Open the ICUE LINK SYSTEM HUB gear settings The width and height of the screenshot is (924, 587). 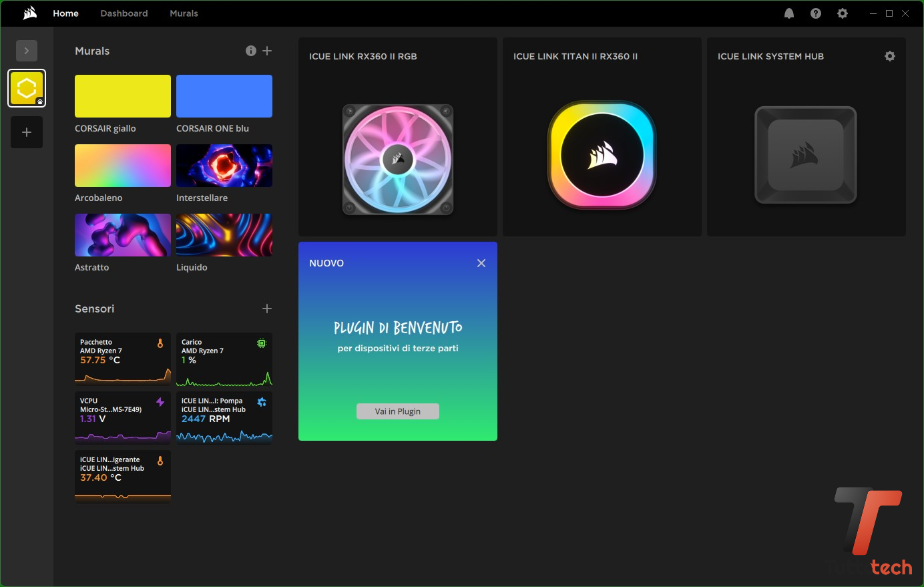tap(890, 56)
